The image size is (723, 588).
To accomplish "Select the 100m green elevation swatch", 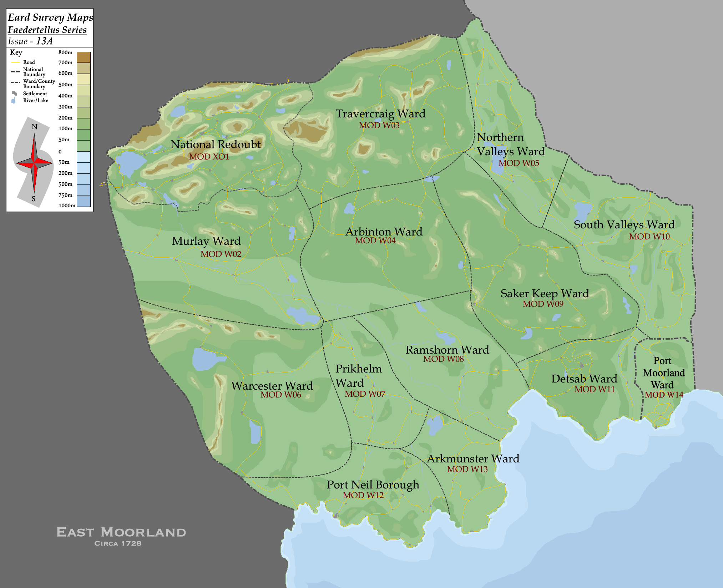I will (84, 134).
